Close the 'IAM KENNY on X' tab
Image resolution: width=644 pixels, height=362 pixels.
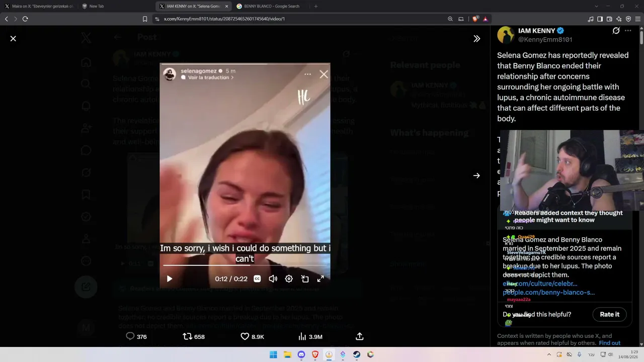pos(227,6)
